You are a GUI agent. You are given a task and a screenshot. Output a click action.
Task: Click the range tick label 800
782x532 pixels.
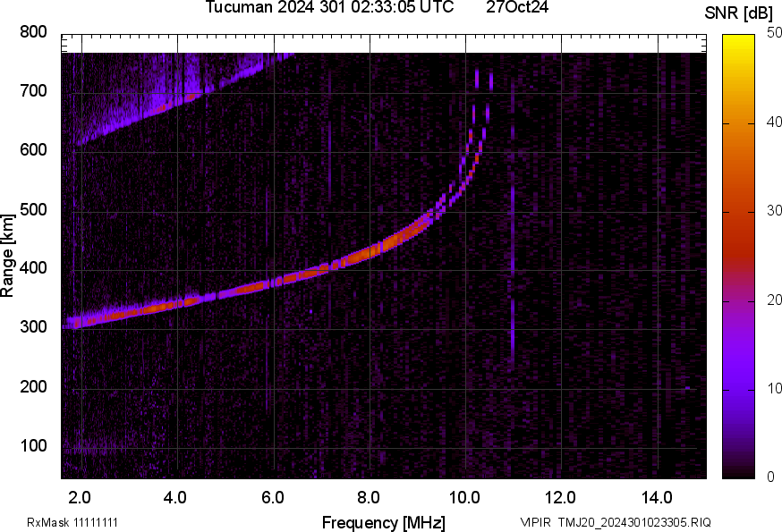pos(33,32)
